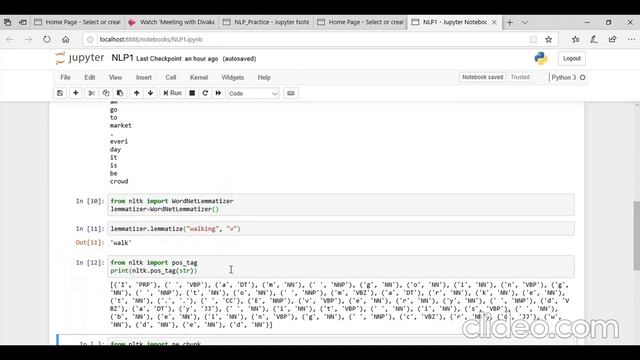Go forward in the browser

28,40
